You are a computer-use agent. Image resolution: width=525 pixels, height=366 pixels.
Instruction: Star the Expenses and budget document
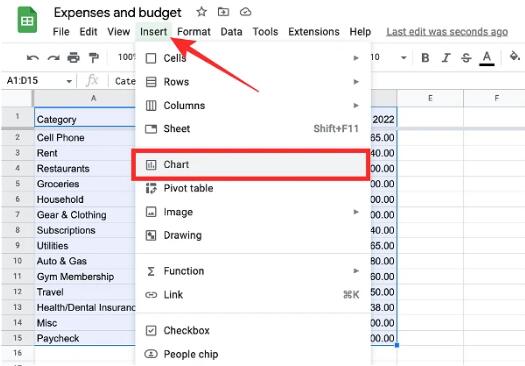click(x=201, y=12)
